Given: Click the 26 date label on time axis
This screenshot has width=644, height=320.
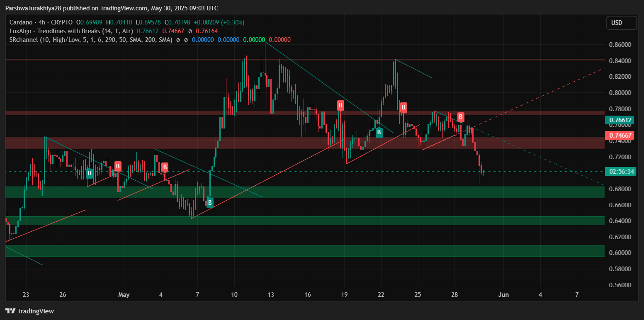Looking at the screenshot, I should (x=63, y=295).
